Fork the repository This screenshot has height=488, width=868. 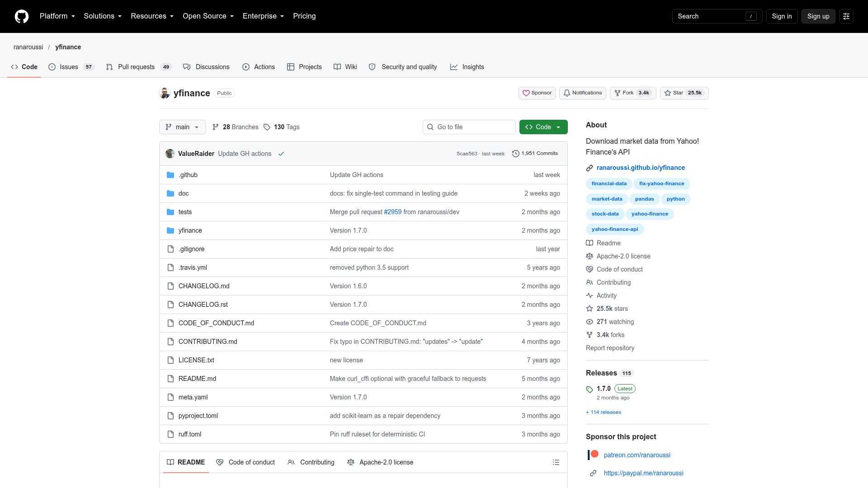633,93
